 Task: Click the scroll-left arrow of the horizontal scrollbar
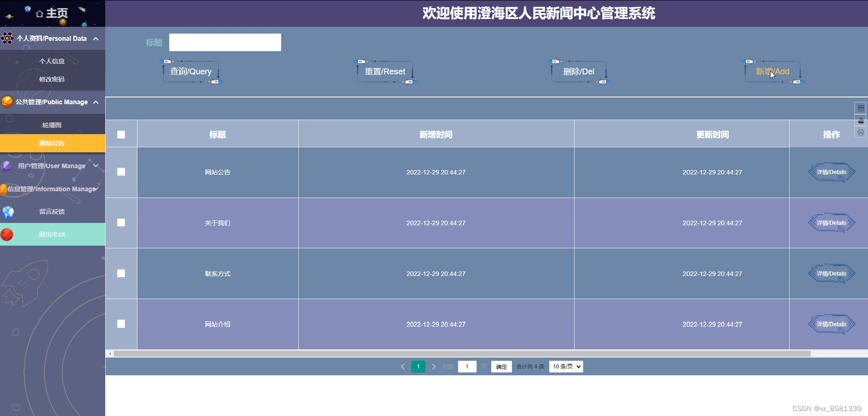(110, 353)
